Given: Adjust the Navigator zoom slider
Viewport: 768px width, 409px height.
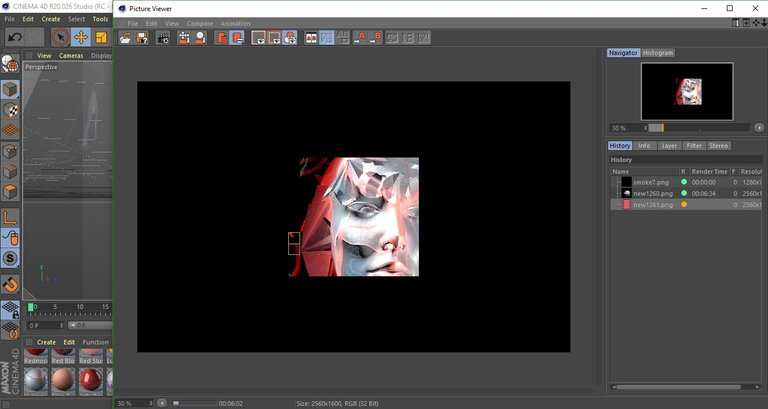Looking at the screenshot, I should click(x=699, y=128).
